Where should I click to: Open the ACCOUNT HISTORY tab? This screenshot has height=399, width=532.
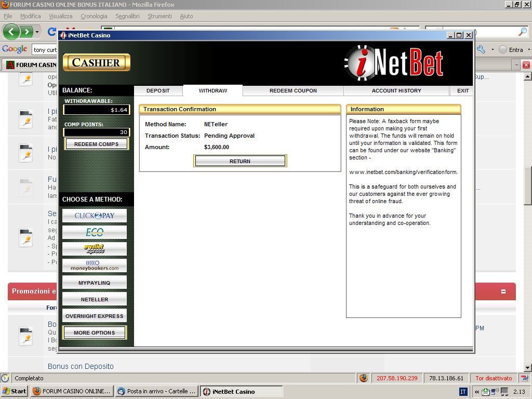pyautogui.click(x=396, y=90)
